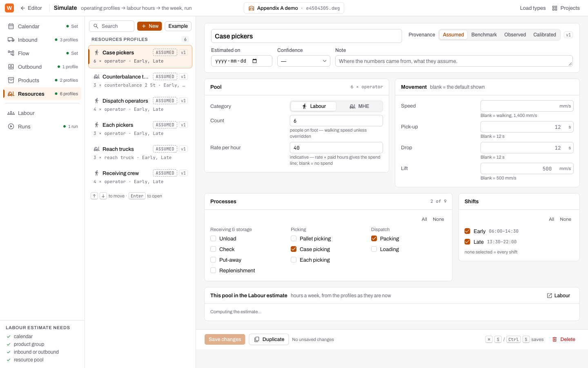
Task: Click the Note text area
Action: tap(454, 61)
